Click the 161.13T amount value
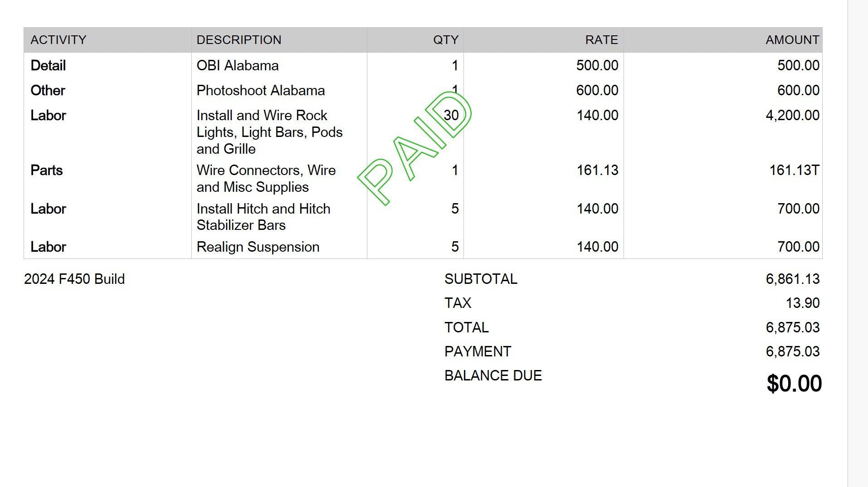The width and height of the screenshot is (868, 487). click(x=794, y=170)
